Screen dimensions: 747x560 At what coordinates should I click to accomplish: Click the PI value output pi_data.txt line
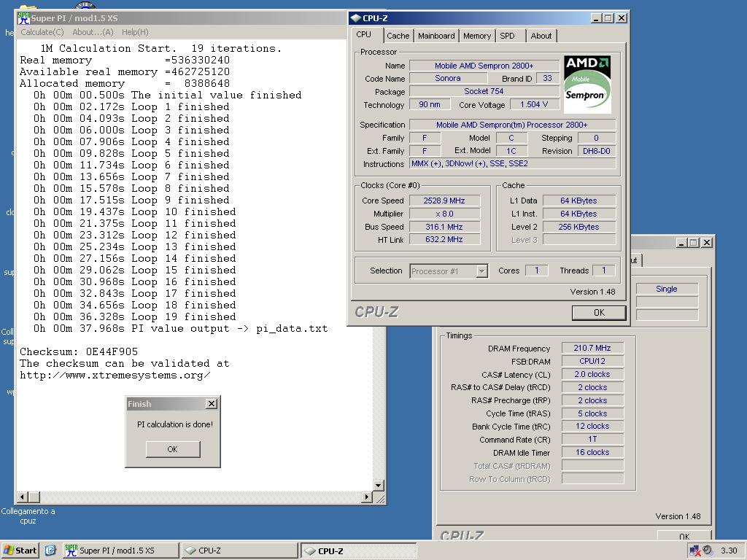tap(181, 329)
